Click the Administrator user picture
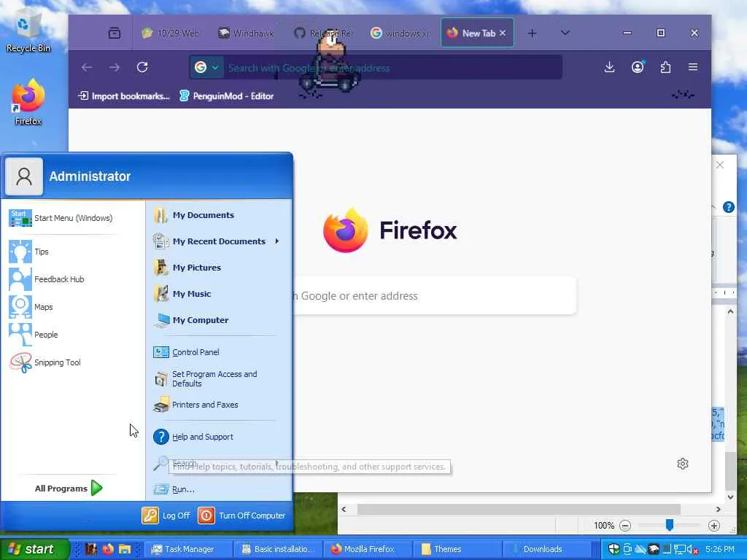 tap(24, 176)
